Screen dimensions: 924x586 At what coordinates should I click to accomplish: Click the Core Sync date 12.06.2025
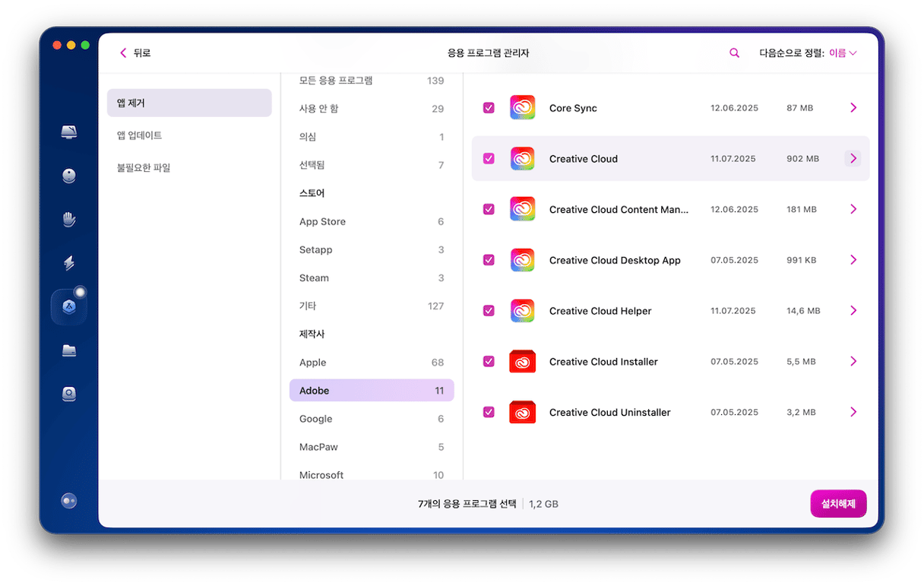(734, 108)
